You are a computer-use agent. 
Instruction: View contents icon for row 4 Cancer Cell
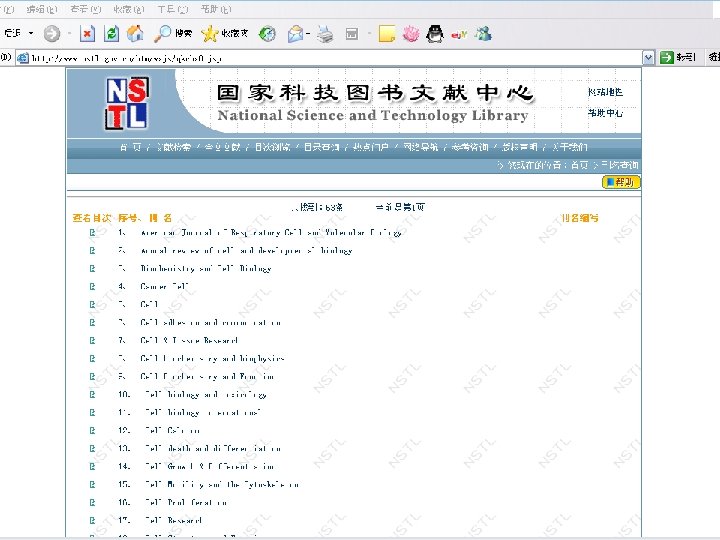click(92, 287)
